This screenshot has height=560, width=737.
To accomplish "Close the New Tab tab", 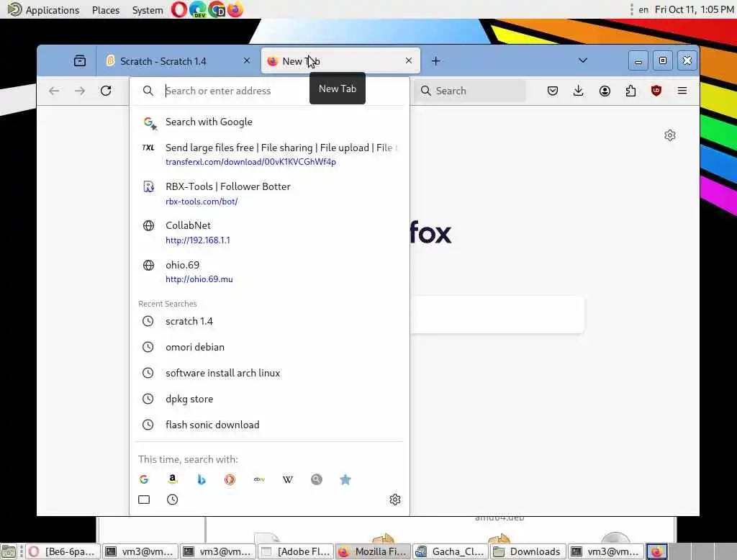I will tap(409, 60).
